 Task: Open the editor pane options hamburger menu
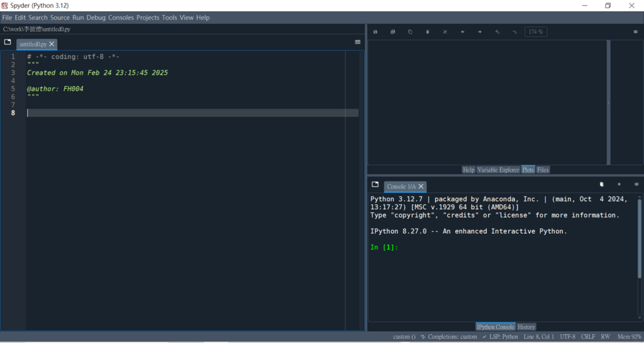(358, 42)
